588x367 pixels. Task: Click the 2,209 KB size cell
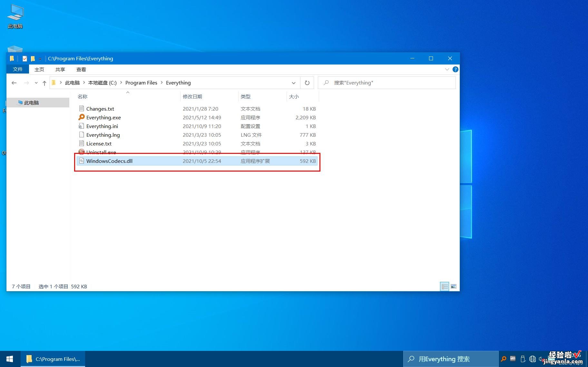point(306,117)
